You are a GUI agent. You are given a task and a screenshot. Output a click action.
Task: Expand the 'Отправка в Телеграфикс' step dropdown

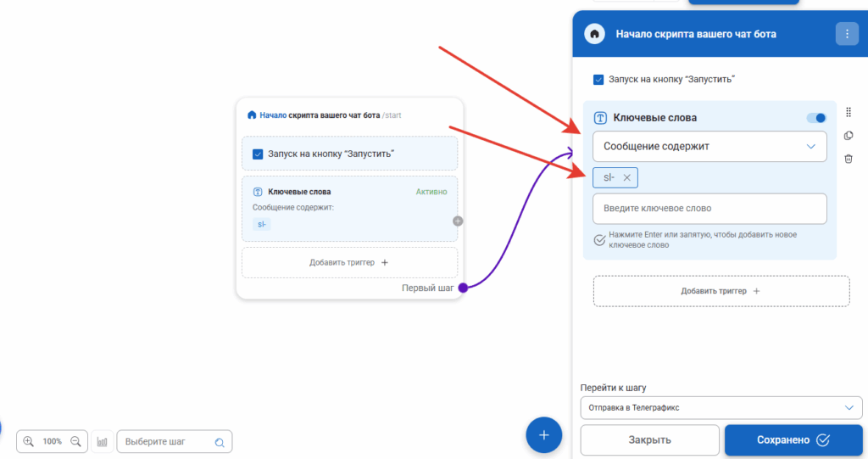point(721,408)
